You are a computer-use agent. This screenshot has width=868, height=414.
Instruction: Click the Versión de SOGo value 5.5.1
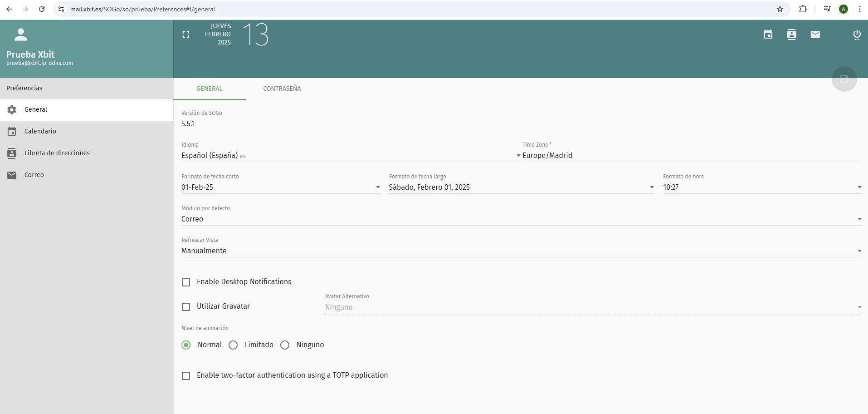tap(188, 123)
